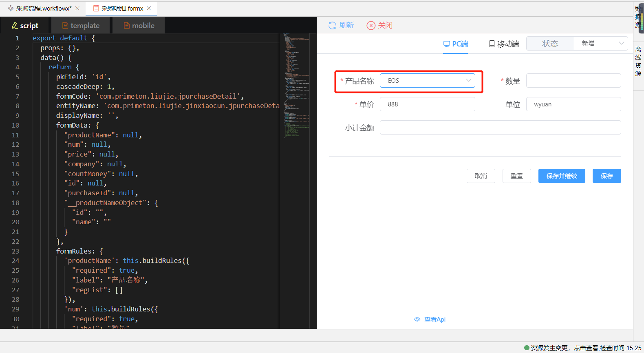Close the 采购流程.workflowx tab
Screen dimensions: 644x353
tap(77, 8)
